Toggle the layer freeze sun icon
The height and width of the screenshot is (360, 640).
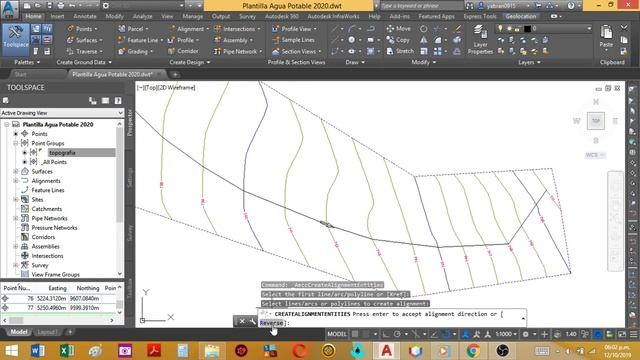(509, 29)
